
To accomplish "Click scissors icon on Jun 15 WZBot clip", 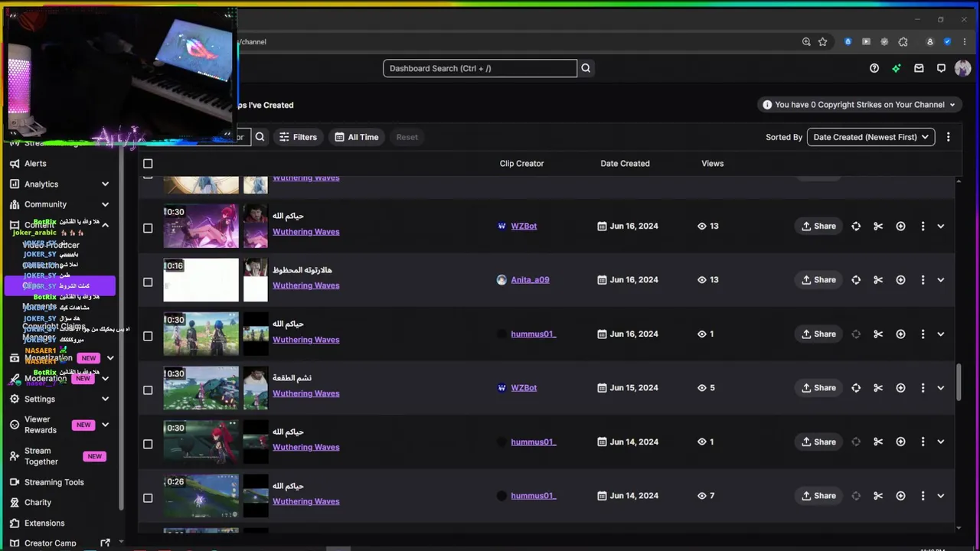I will click(x=878, y=388).
